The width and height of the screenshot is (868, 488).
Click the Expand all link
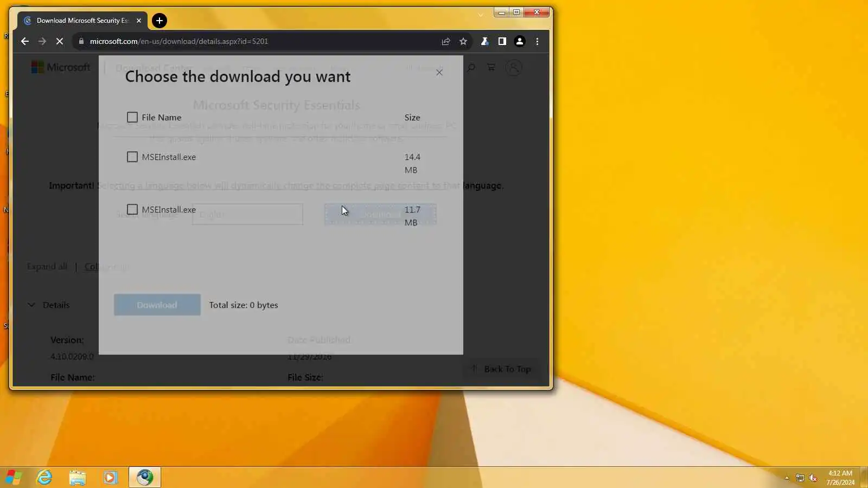pyautogui.click(x=47, y=266)
